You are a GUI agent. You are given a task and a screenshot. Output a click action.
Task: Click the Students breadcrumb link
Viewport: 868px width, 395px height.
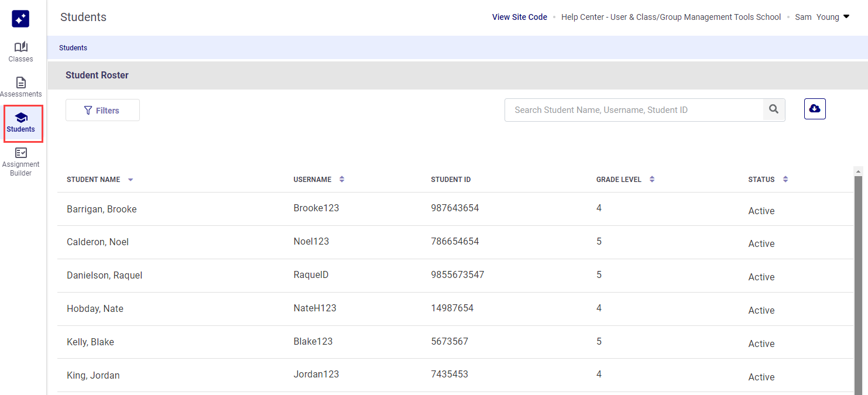73,48
